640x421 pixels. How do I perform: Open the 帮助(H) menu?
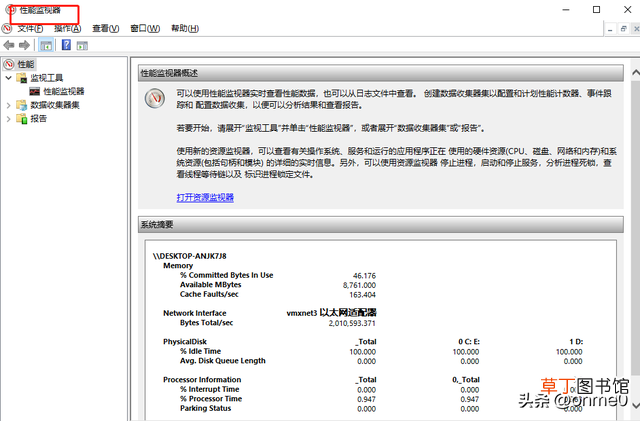pyautogui.click(x=185, y=28)
